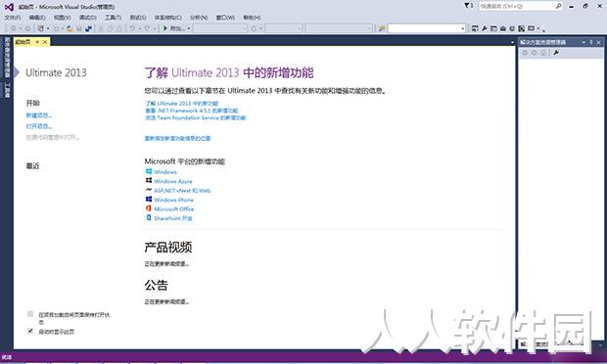The width and height of the screenshot is (607, 364).
Task: Click the New Project link under 开始
Action: [x=39, y=115]
